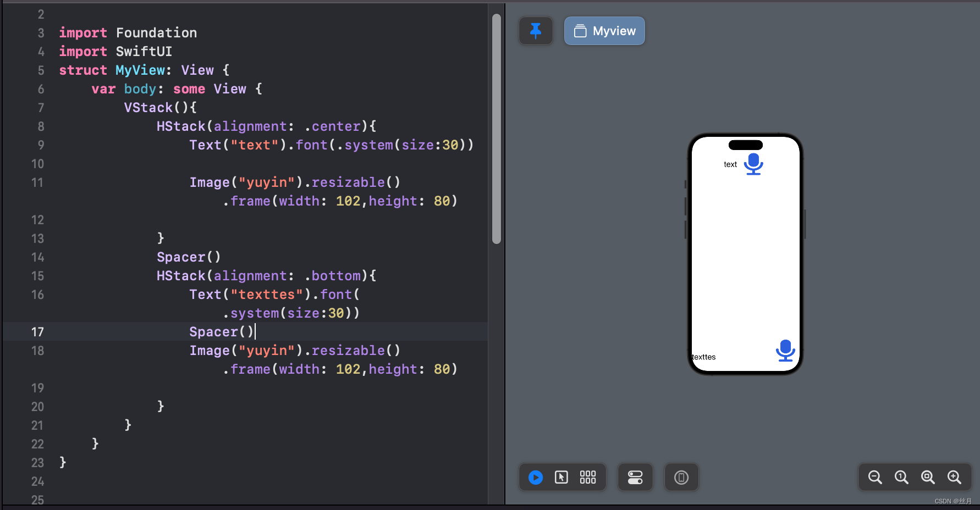Click the "yuyin" string on line 18
The height and width of the screenshot is (510, 980).
click(267, 351)
